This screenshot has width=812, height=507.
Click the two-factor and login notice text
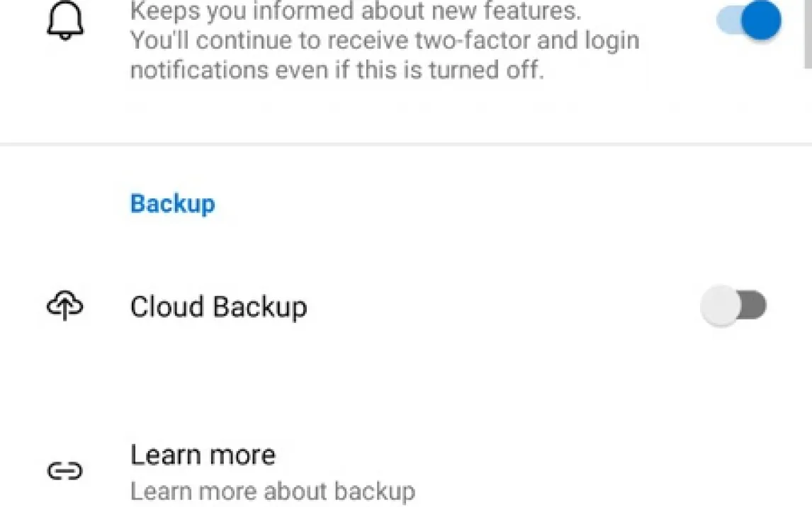coord(385,40)
